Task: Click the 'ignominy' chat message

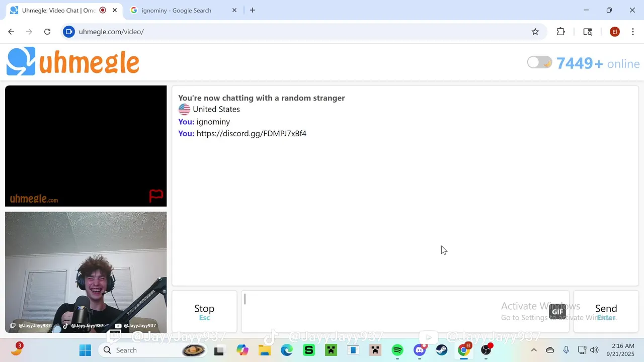Action: [x=213, y=122]
